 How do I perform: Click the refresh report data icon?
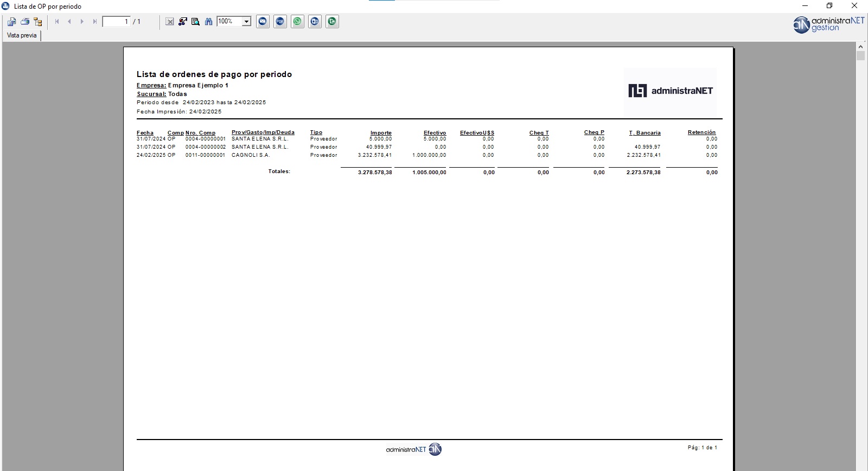[x=183, y=22]
